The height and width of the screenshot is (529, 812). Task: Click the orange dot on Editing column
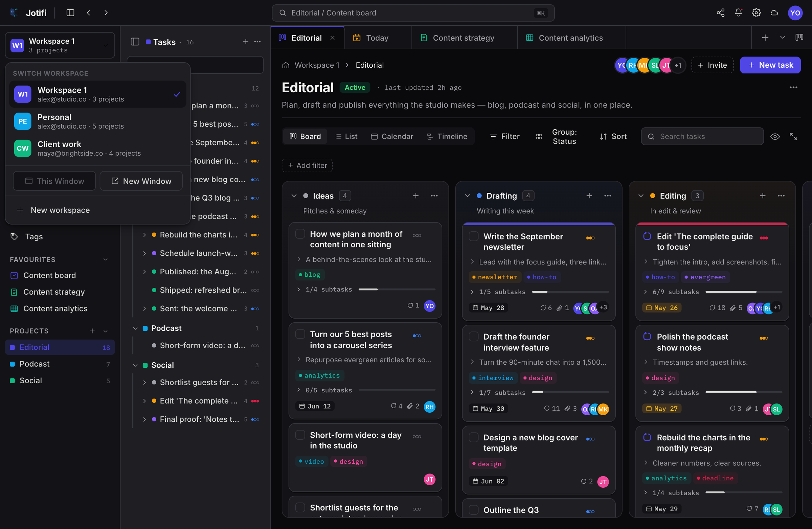(652, 196)
